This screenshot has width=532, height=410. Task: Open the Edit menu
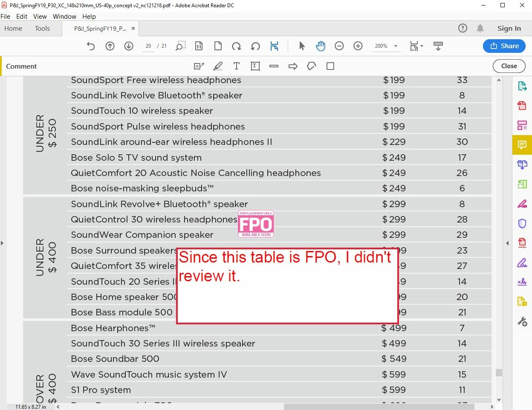coord(22,16)
